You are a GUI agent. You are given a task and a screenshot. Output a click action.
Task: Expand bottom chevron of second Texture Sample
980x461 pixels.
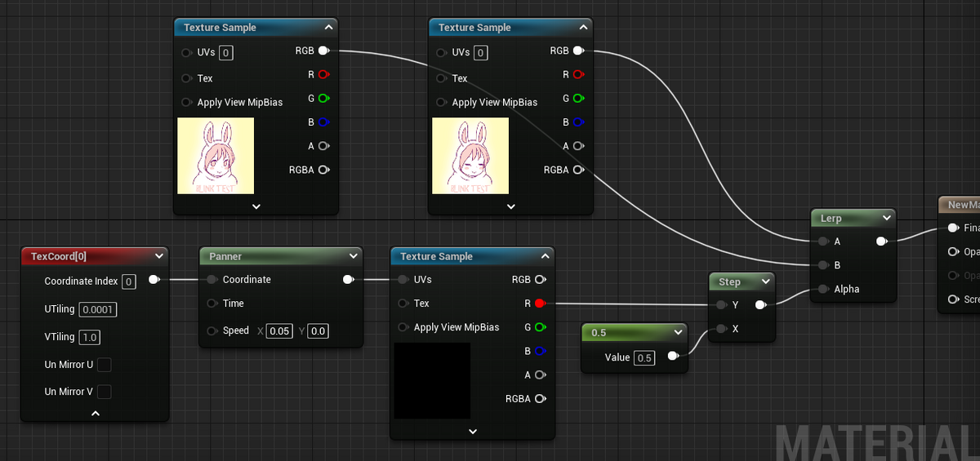510,206
